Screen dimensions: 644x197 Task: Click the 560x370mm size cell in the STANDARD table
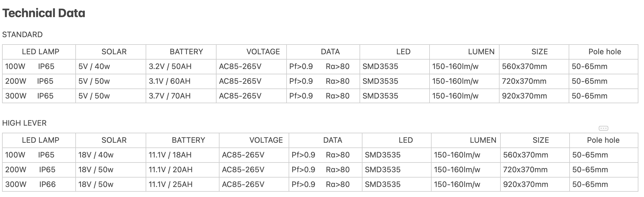524,66
